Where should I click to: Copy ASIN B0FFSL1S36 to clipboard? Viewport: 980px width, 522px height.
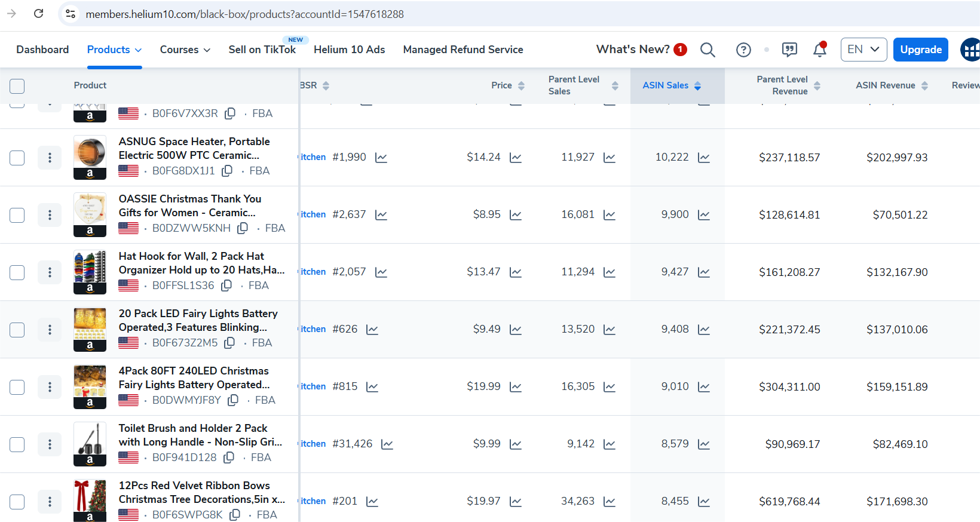[226, 285]
